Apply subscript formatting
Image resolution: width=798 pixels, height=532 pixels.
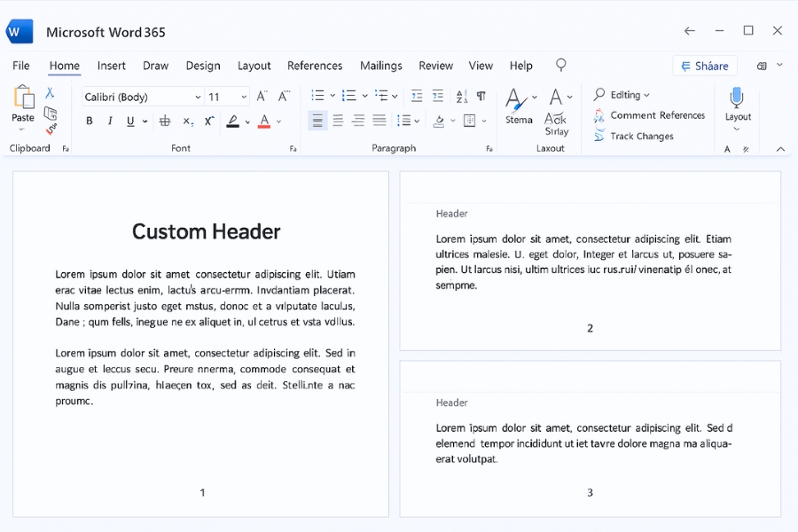tap(187, 121)
